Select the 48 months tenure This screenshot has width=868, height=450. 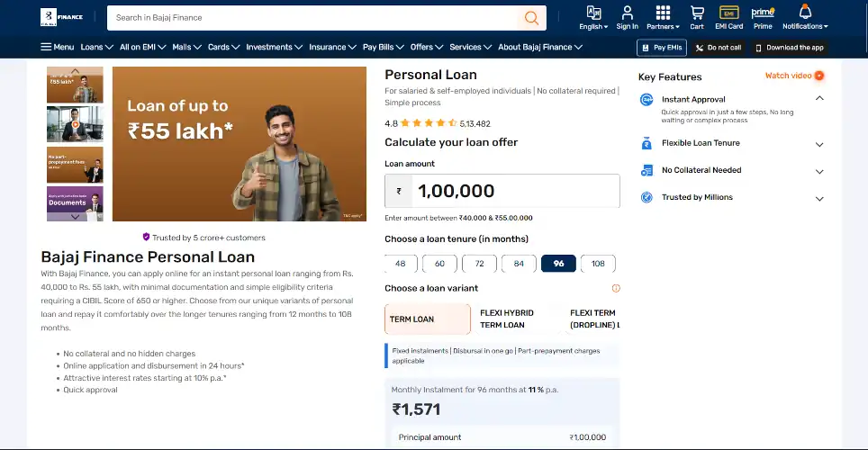pyautogui.click(x=400, y=264)
